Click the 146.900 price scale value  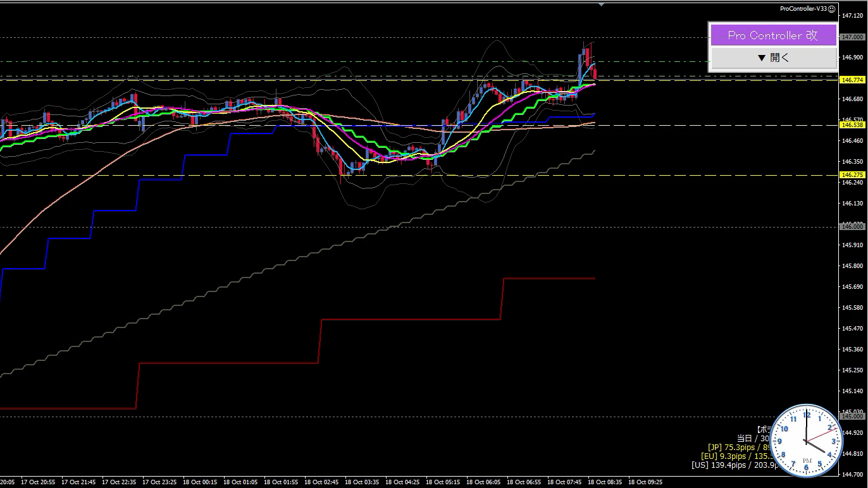[x=852, y=58]
